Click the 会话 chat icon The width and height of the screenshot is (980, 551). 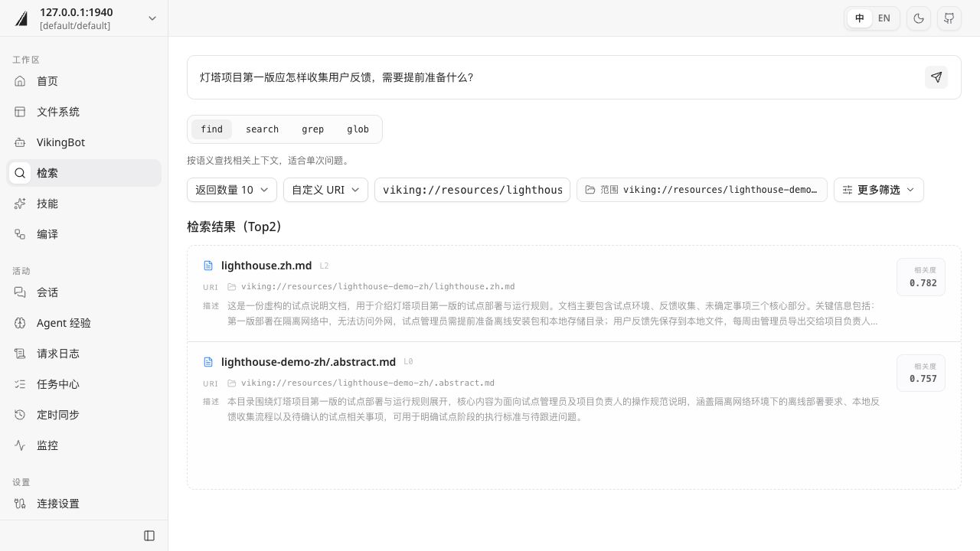pyautogui.click(x=21, y=292)
